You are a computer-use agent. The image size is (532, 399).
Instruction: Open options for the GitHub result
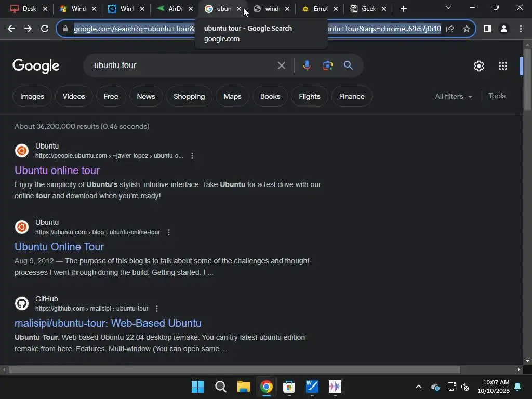[157, 309]
